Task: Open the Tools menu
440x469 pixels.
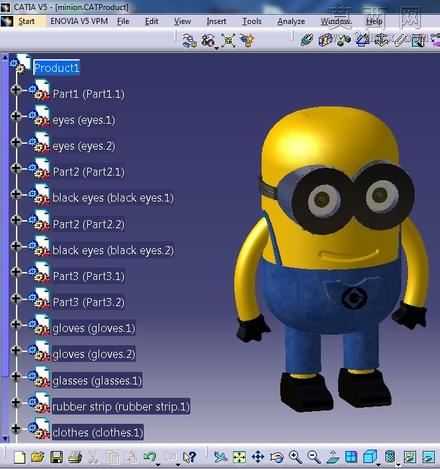Action: click(252, 21)
